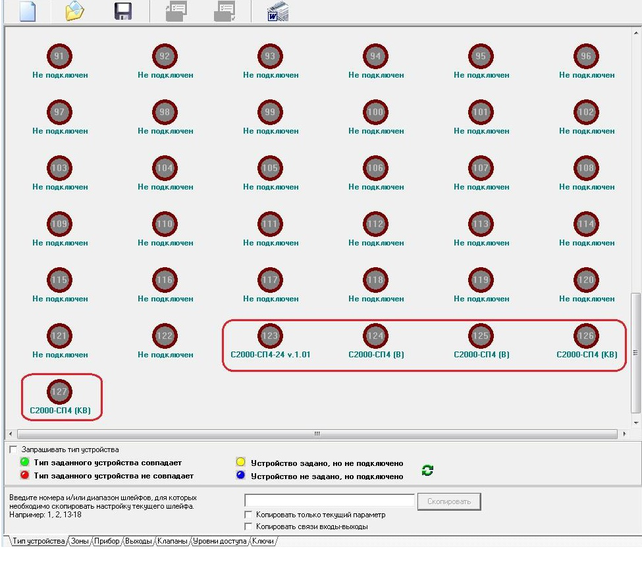The image size is (642, 564).
Task: Select device 123 С2000-СП4-24 icon
Action: point(270,335)
